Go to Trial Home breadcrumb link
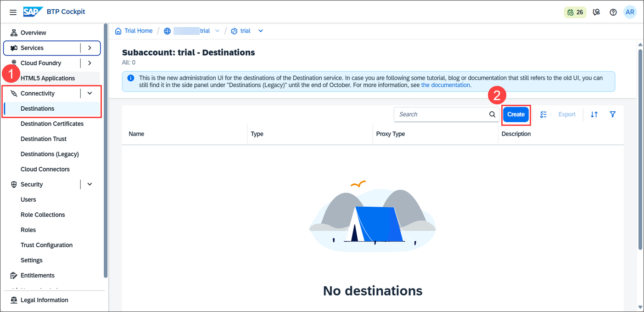644x312 pixels. [138, 31]
